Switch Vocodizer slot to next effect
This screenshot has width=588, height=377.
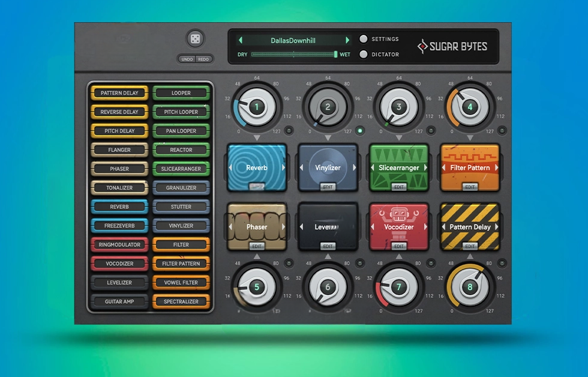(x=425, y=227)
